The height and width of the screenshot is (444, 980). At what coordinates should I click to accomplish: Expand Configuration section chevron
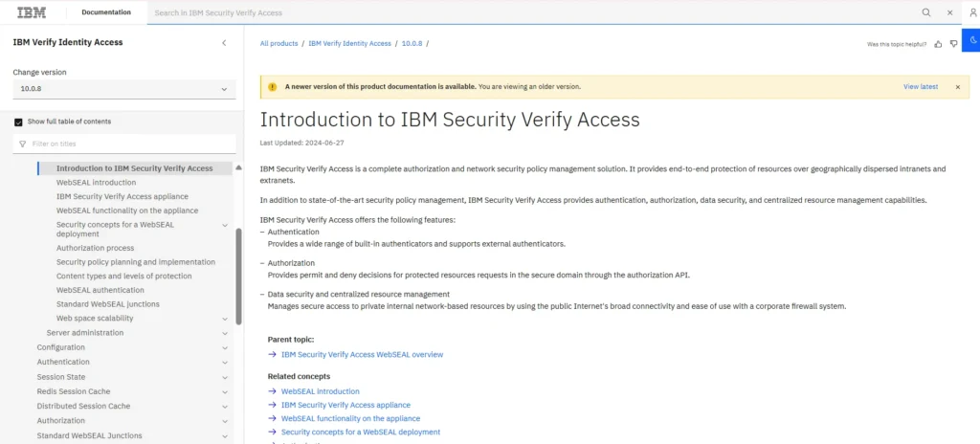click(225, 347)
